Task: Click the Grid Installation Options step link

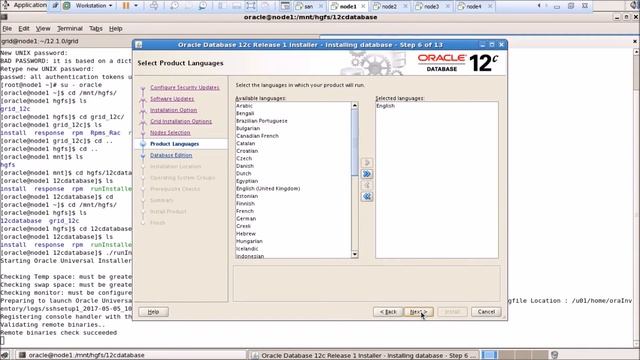Action: 181,121
